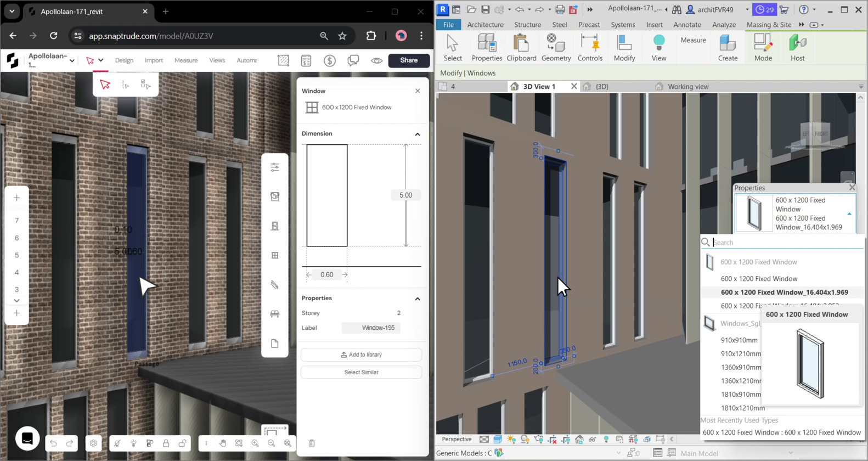Open the pricing dollar icon in Snaptrude
Viewport: 868px width, 461px height.
pos(330,60)
